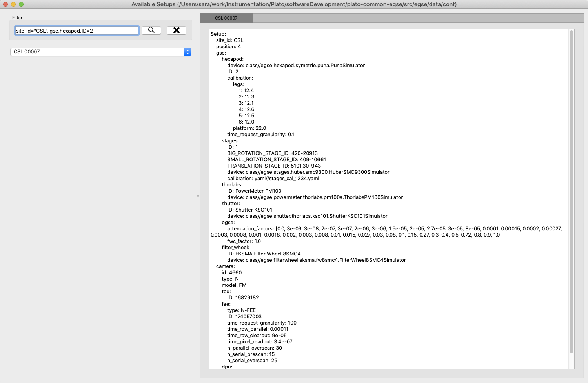The width and height of the screenshot is (588, 383).
Task: Click the 'type: N-FEE' line
Action: point(242,310)
